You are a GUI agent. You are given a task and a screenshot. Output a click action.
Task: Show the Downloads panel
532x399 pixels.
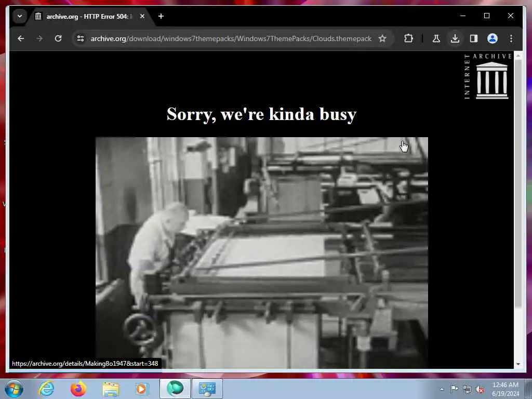pos(455,38)
